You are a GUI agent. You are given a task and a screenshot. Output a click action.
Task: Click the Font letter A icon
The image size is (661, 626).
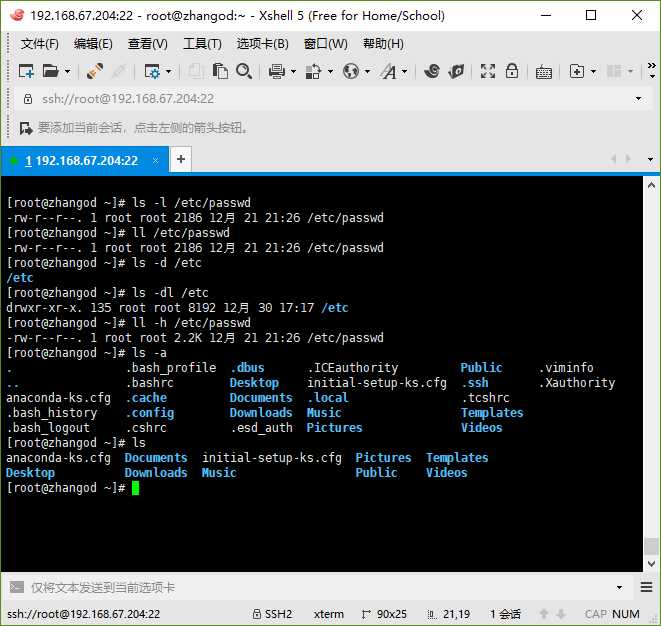[x=389, y=71]
